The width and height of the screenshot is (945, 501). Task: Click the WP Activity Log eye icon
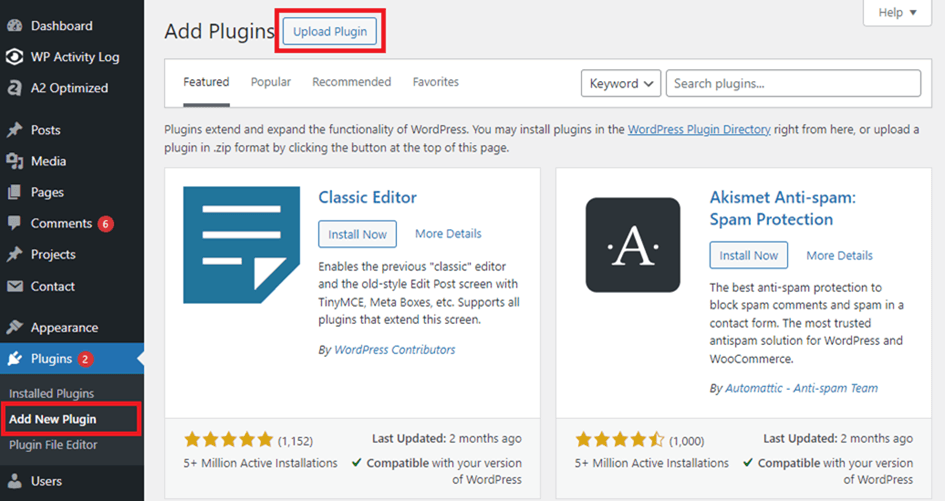pos(14,57)
